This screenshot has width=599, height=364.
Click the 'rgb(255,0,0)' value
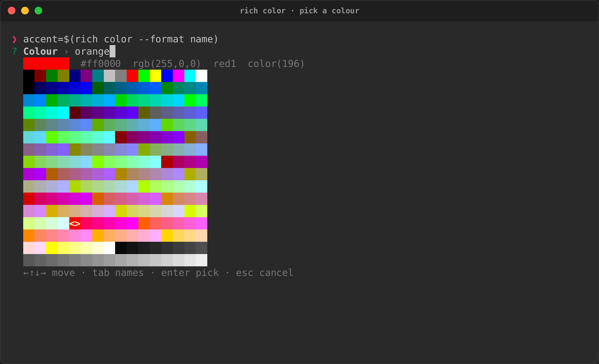click(x=167, y=64)
